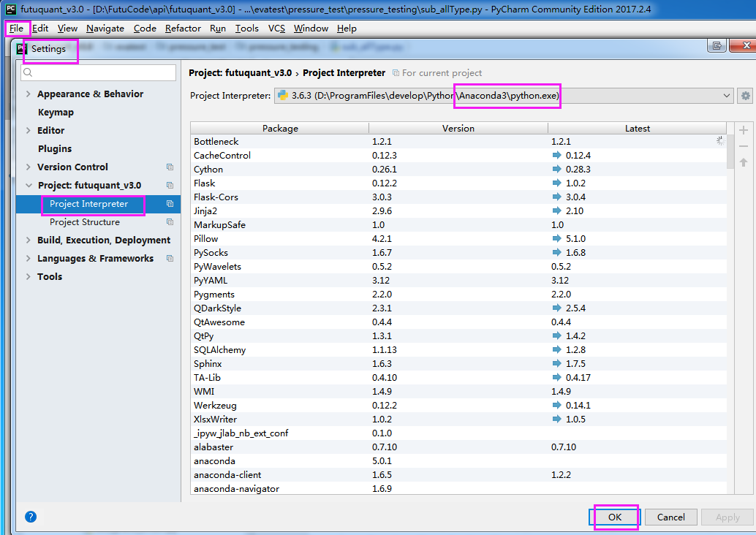Click the upgrade package up-arrow icon

point(744,162)
